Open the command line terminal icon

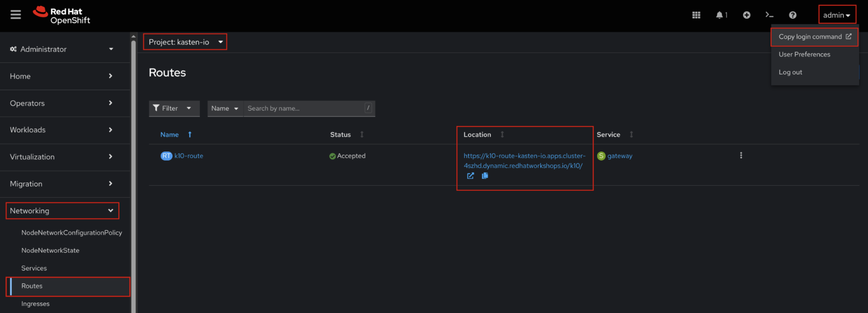769,15
